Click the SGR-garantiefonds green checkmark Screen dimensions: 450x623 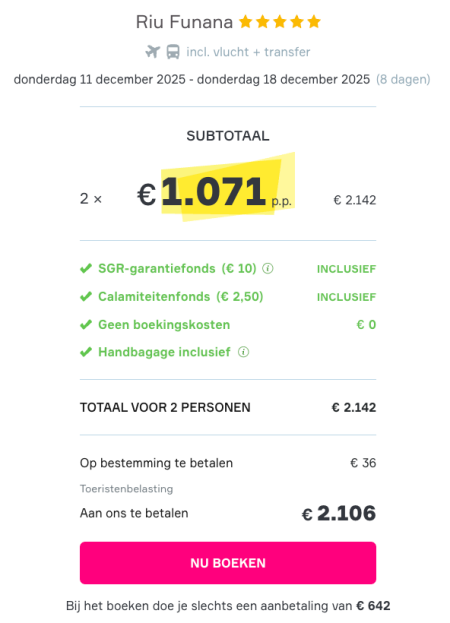(86, 269)
